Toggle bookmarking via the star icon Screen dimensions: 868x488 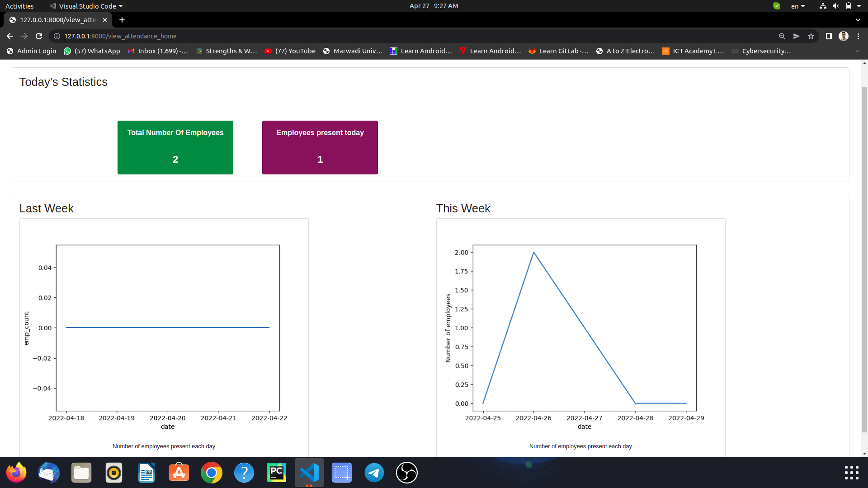click(x=811, y=36)
